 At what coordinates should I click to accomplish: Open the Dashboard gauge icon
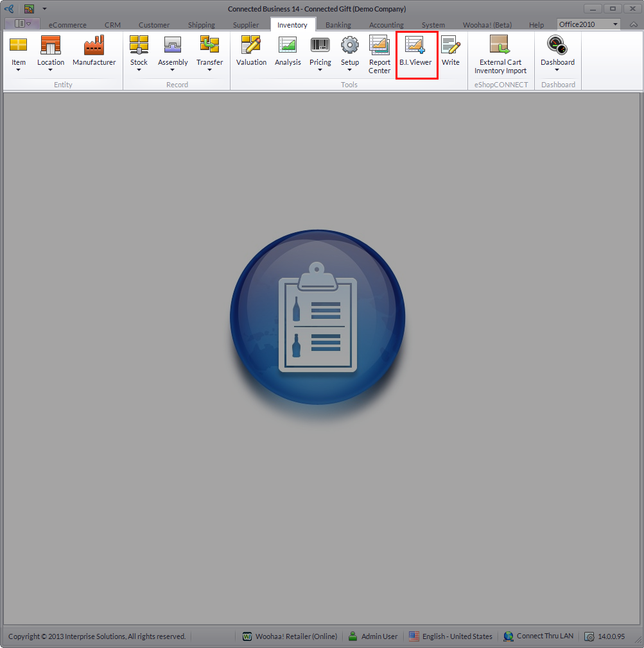pyautogui.click(x=557, y=45)
